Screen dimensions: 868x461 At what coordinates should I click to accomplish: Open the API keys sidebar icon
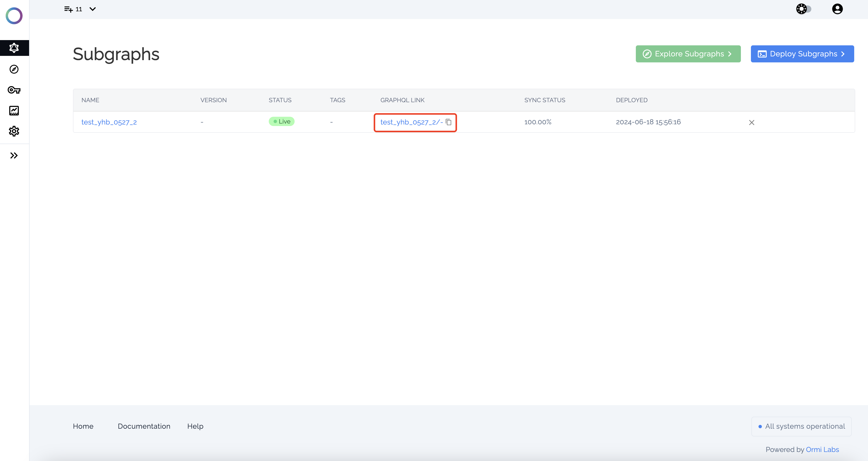click(14, 90)
